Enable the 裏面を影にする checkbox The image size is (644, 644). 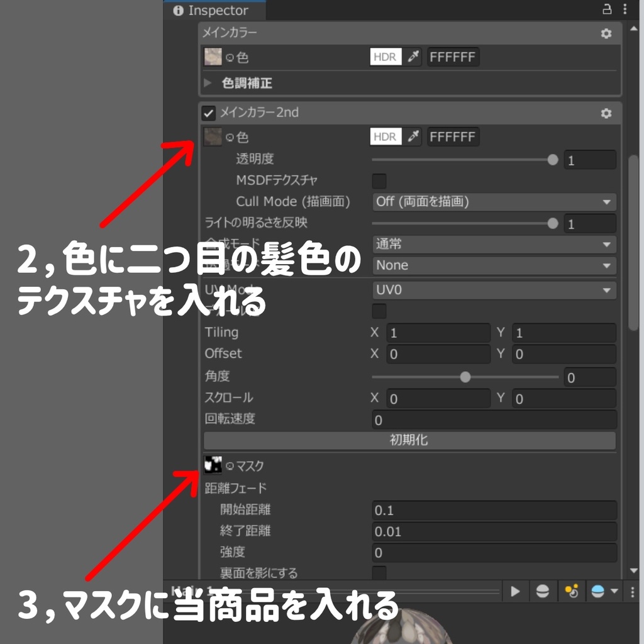(x=379, y=573)
